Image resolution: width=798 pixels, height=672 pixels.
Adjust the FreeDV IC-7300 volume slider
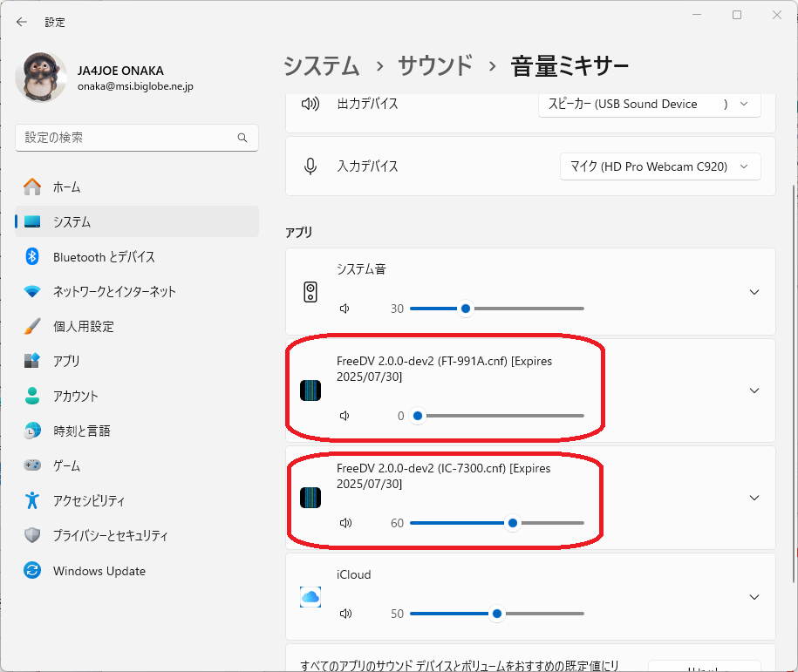click(497, 523)
